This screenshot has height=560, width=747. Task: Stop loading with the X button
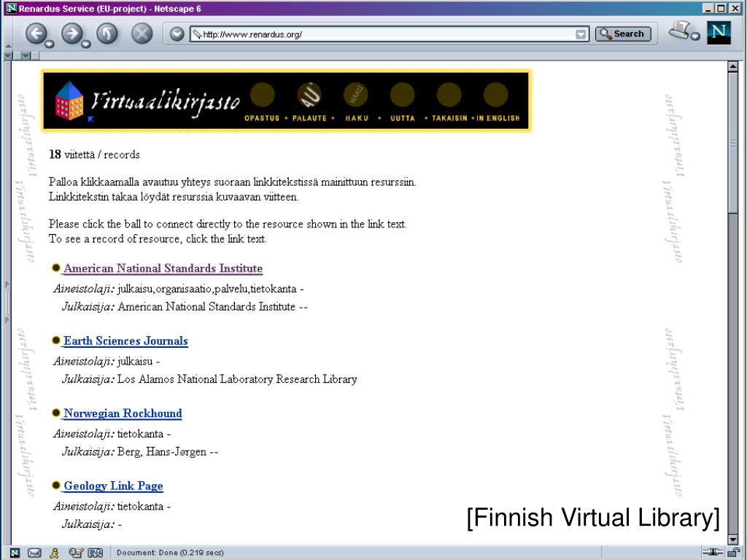point(142,34)
